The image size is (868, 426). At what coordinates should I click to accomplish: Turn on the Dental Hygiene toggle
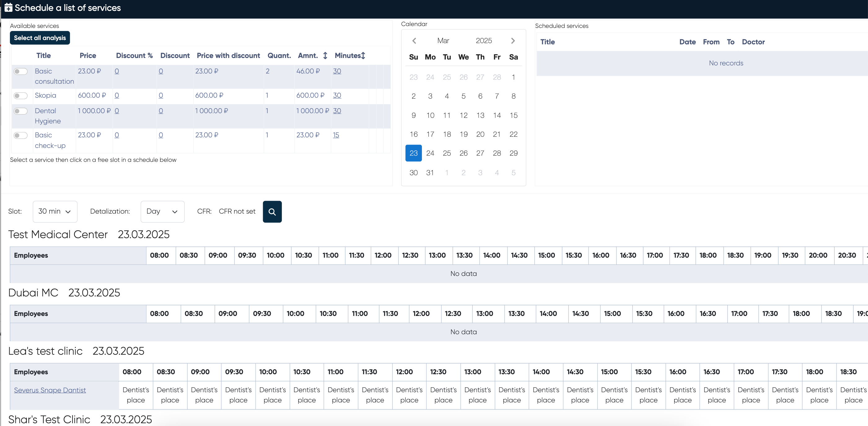coord(20,111)
